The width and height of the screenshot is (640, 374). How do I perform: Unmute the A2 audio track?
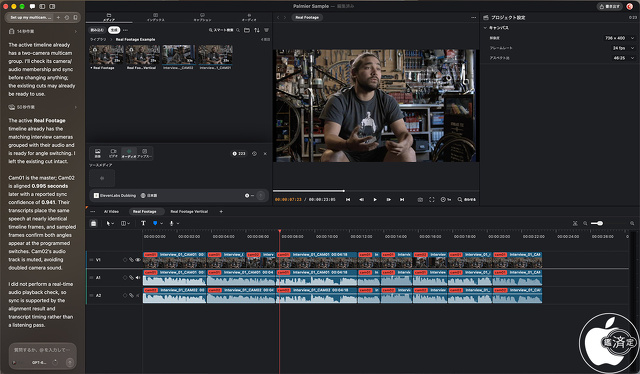(138, 295)
